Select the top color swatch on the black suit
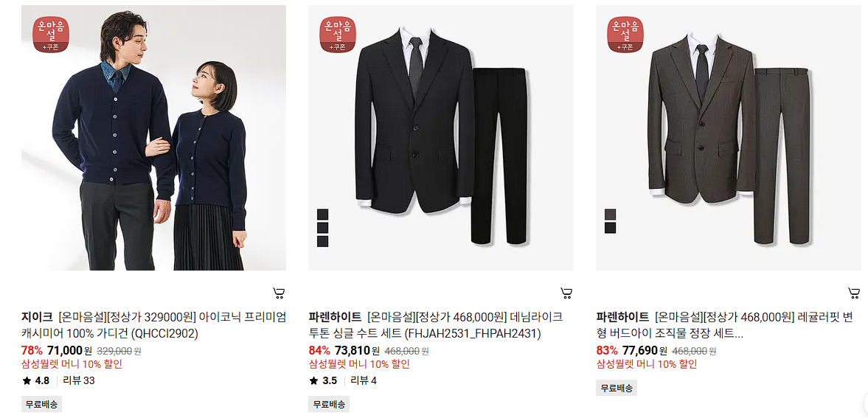Image resolution: width=868 pixels, height=418 pixels. tap(323, 215)
